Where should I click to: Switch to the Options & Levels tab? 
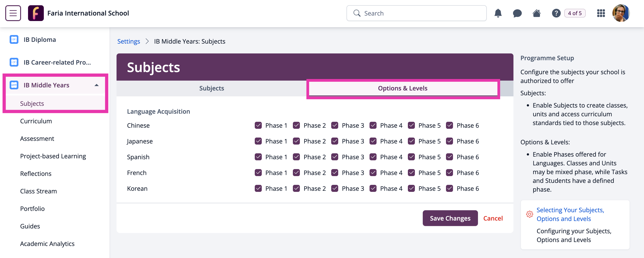pyautogui.click(x=403, y=88)
